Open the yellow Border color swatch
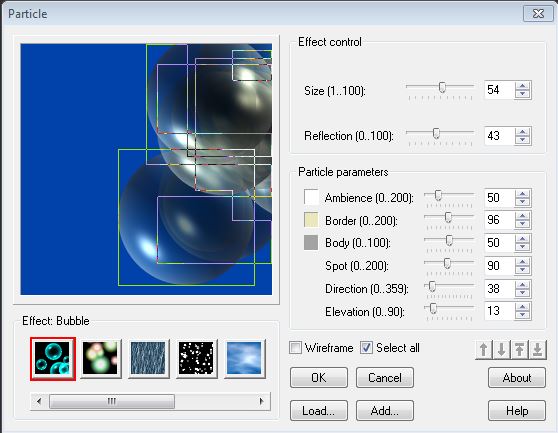The width and height of the screenshot is (558, 433). pos(311,220)
